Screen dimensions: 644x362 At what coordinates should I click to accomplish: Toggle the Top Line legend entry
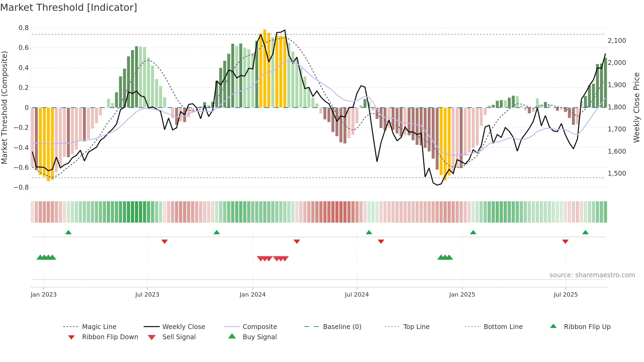[x=407, y=327]
